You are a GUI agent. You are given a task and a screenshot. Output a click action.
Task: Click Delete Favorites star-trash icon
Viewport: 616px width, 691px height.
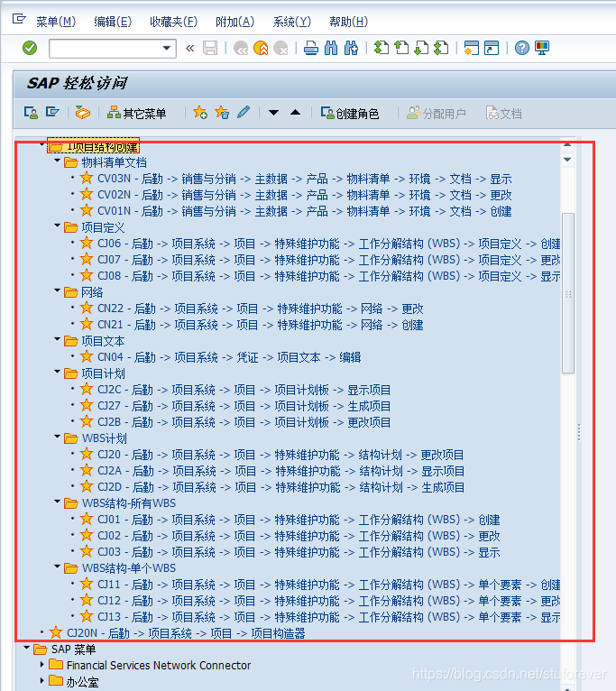222,113
